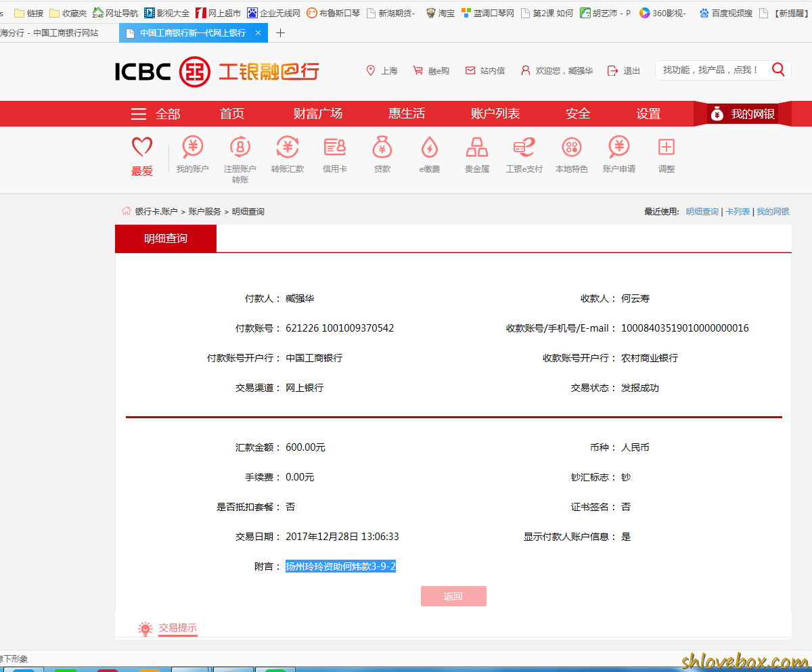Open the 贵金属 icon
812x672 pixels.
477,147
